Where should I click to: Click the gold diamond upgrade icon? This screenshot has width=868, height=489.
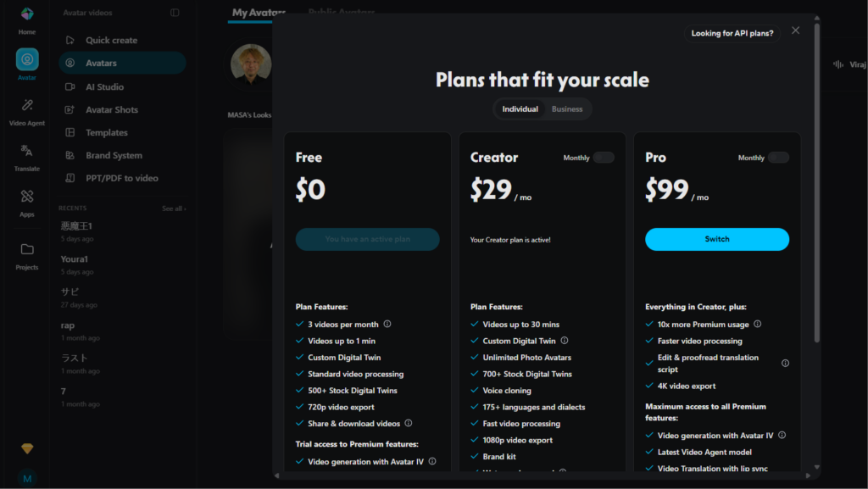pyautogui.click(x=27, y=448)
